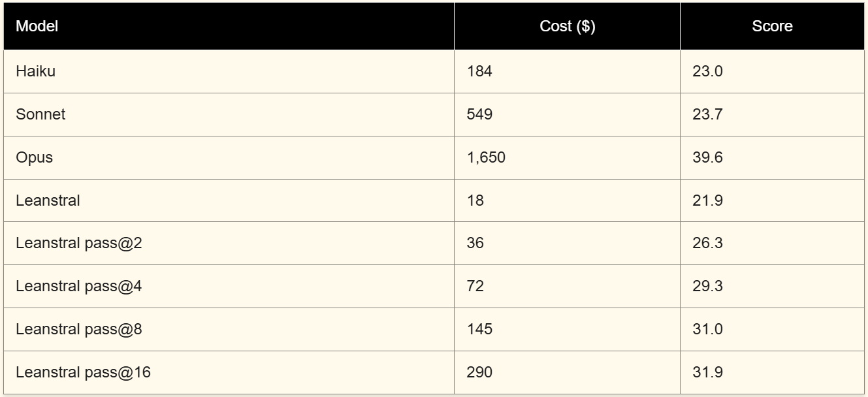Click the Cost ($) column header
The image size is (868, 397).
pos(567,27)
